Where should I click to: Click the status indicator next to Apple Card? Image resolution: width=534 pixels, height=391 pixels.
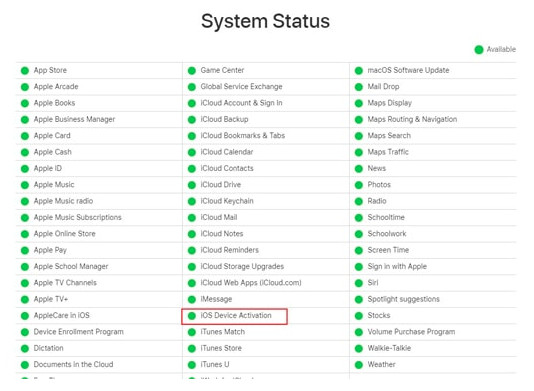click(25, 136)
